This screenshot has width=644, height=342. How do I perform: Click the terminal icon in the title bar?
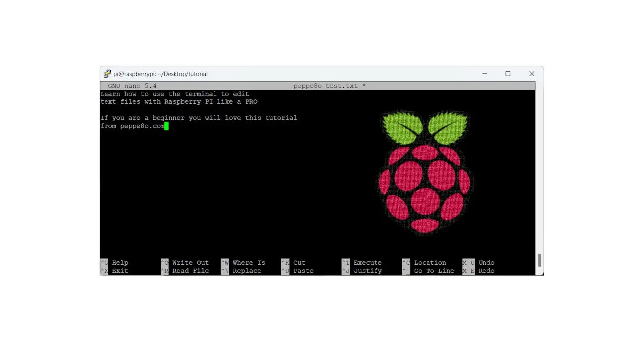click(107, 73)
